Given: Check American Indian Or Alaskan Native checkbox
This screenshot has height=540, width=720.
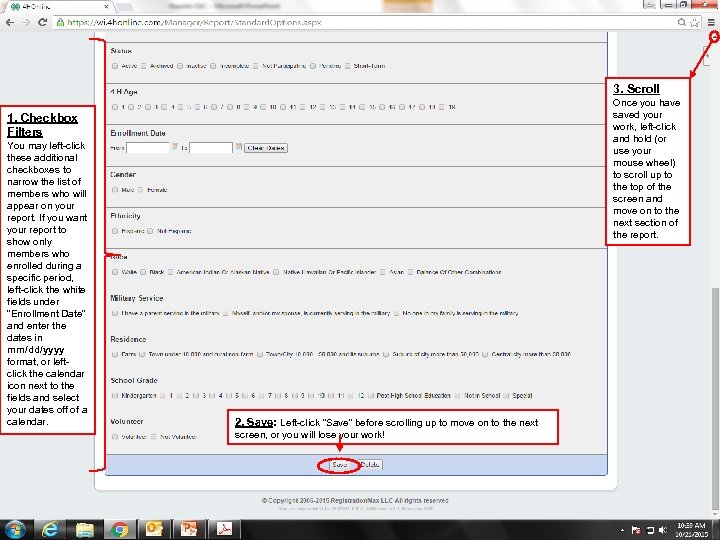Looking at the screenshot, I should click(x=170, y=272).
